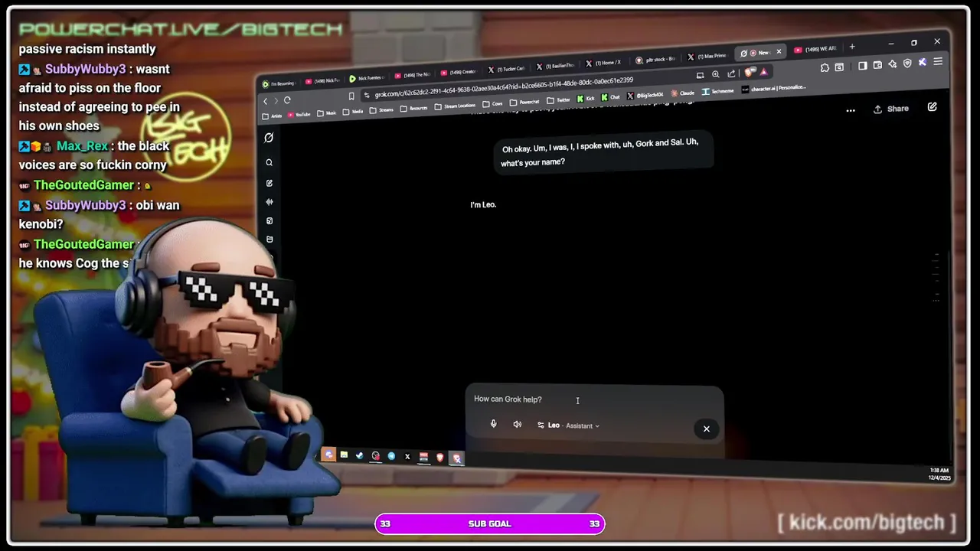Open the YouTube bookmark
The width and height of the screenshot is (980, 551).
click(299, 114)
